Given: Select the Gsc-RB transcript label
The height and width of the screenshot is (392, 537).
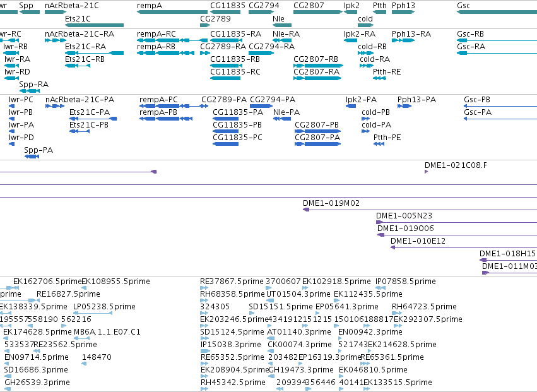Looking at the screenshot, I should click(x=470, y=34).
